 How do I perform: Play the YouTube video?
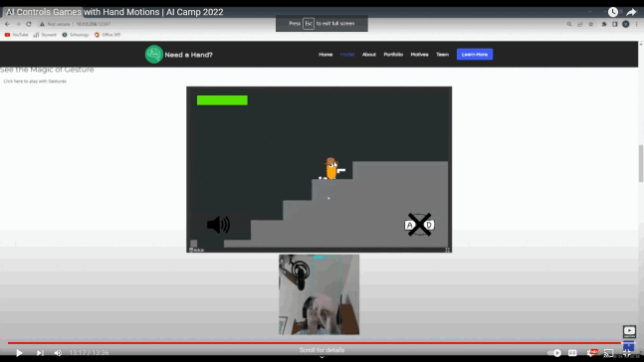19,353
